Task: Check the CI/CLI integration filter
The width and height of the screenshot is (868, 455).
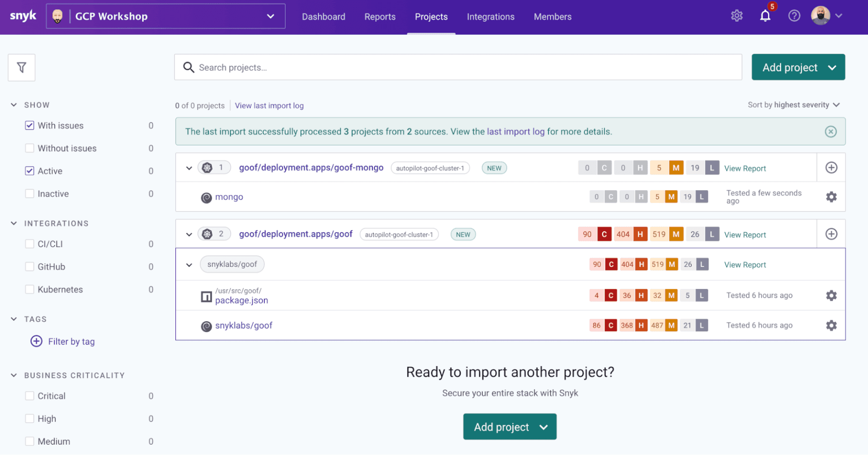Action: 29,244
